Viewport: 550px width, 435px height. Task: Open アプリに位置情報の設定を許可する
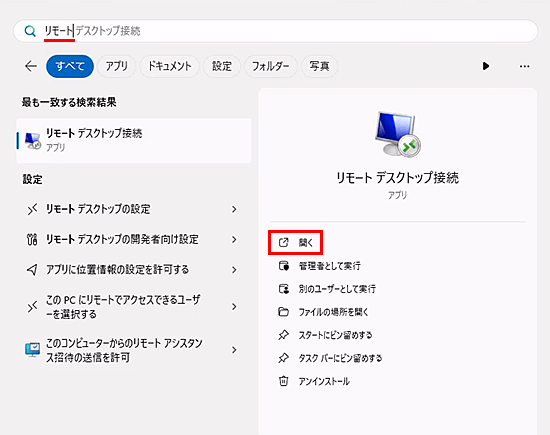[x=134, y=270]
